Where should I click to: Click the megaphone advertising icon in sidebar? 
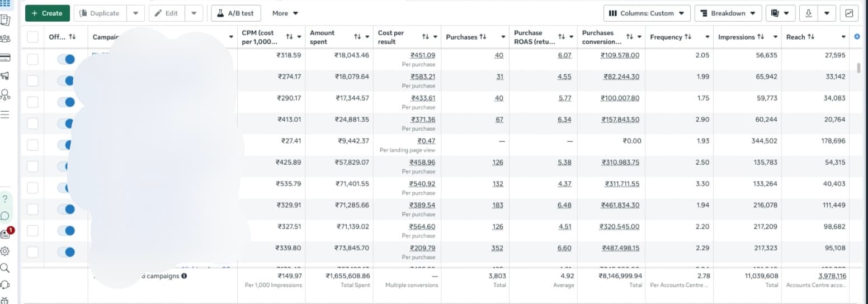tap(5, 76)
